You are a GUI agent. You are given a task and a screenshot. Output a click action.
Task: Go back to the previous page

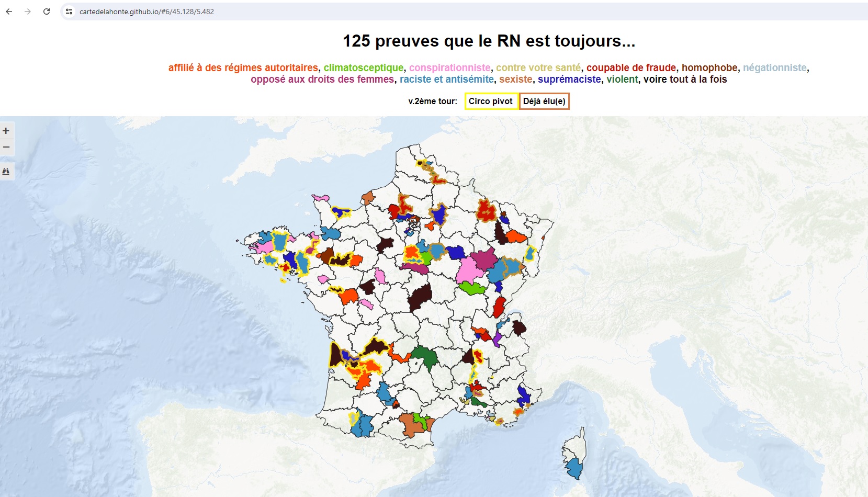[9, 12]
